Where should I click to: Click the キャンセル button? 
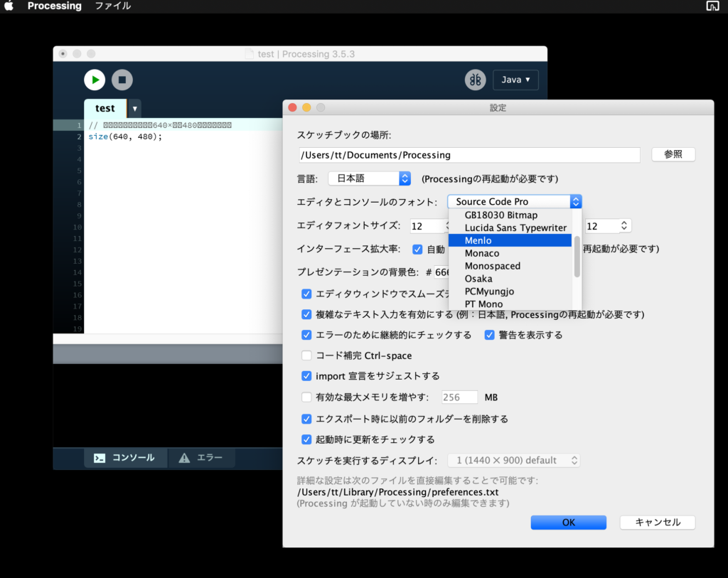click(658, 523)
